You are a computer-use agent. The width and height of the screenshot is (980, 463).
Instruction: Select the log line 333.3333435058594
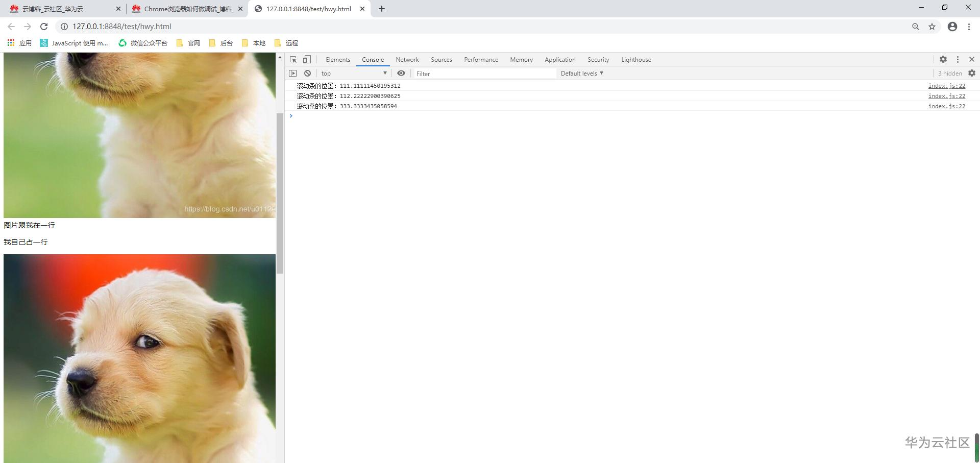pyautogui.click(x=347, y=106)
